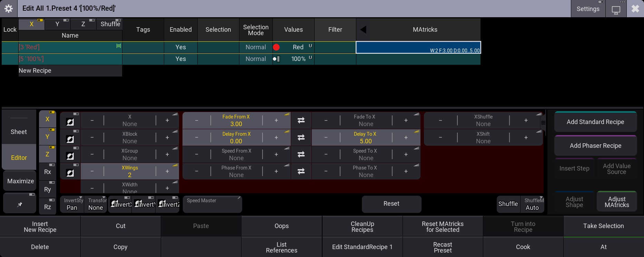The image size is (644, 257).
Task: Click the red color swatch in Values
Action: (276, 47)
